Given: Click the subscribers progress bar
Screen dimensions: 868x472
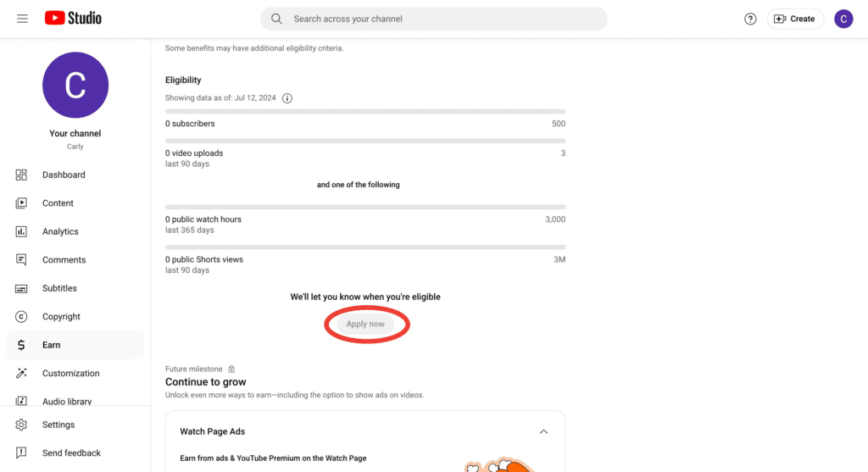Looking at the screenshot, I should click(364, 111).
